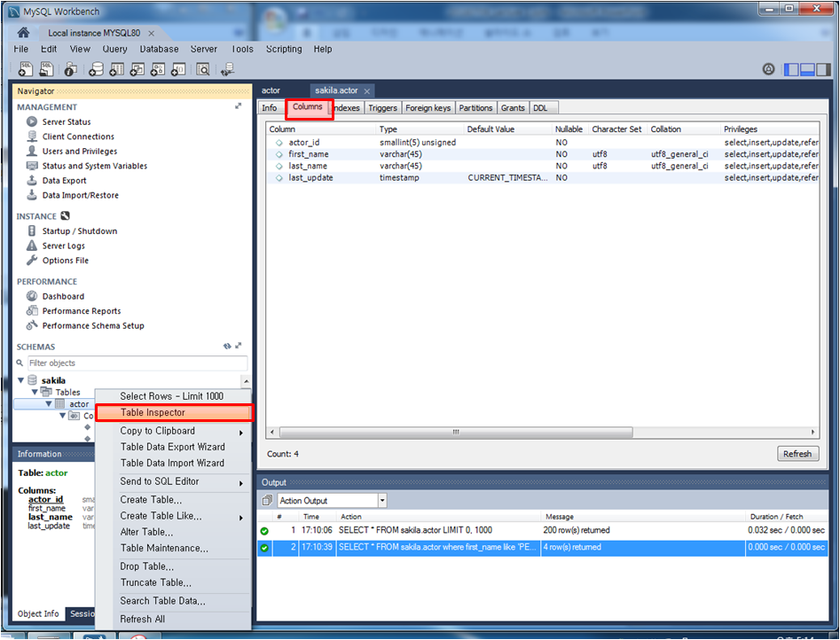
Task: Open Performance Schema Setup
Action: [92, 325]
